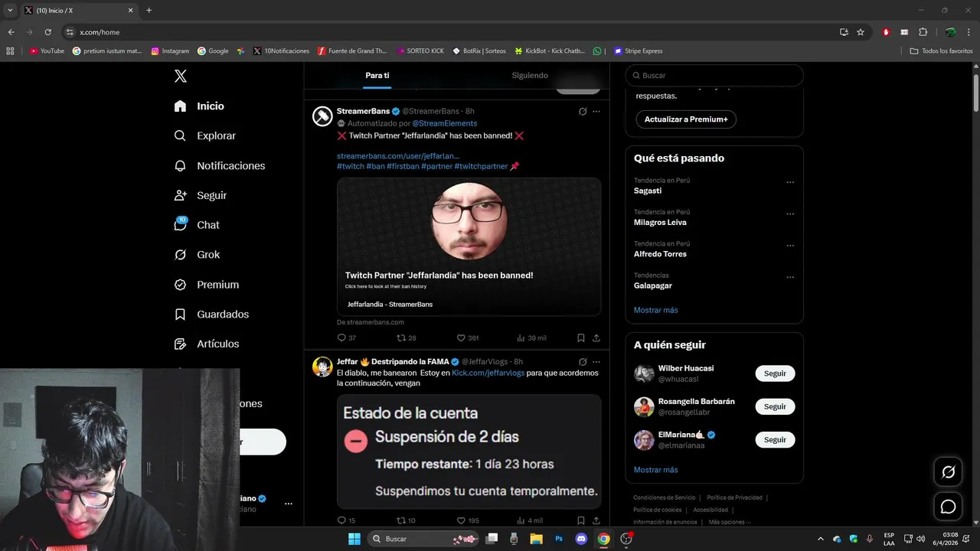The image size is (980, 551).
Task: Click Mostrar más under A quién seguir
Action: click(655, 470)
